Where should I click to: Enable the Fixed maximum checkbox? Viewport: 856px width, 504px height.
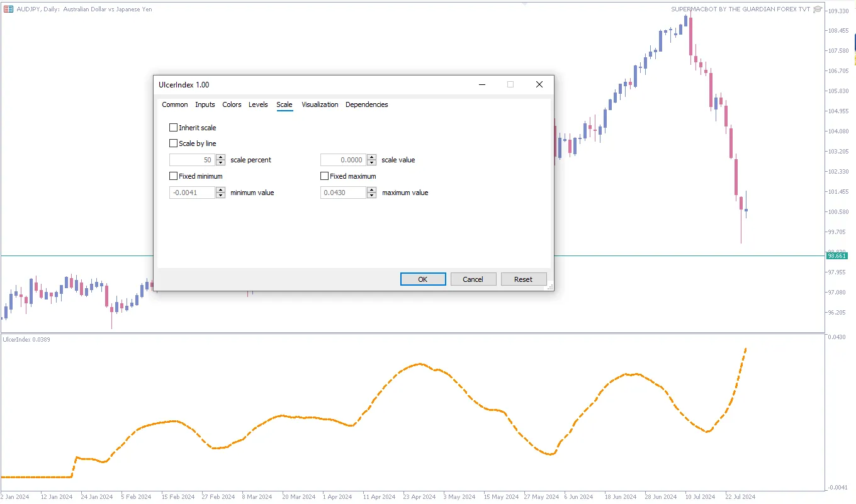(x=325, y=176)
